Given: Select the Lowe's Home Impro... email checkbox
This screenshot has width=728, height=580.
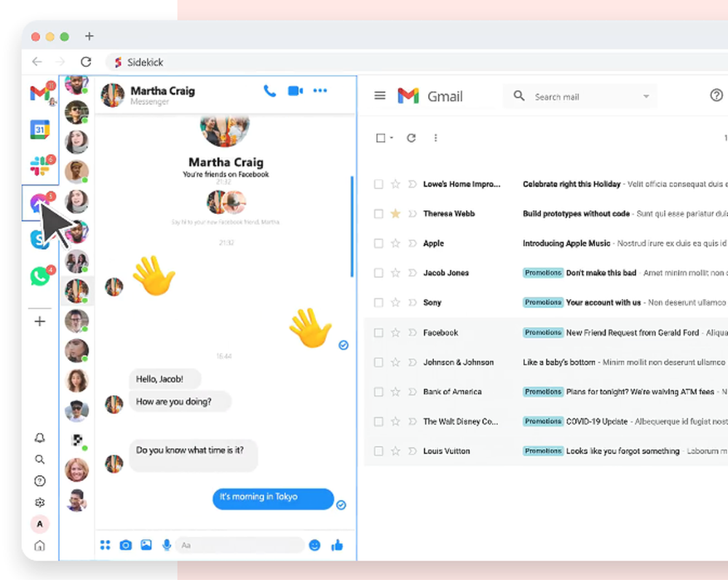Looking at the screenshot, I should click(379, 184).
